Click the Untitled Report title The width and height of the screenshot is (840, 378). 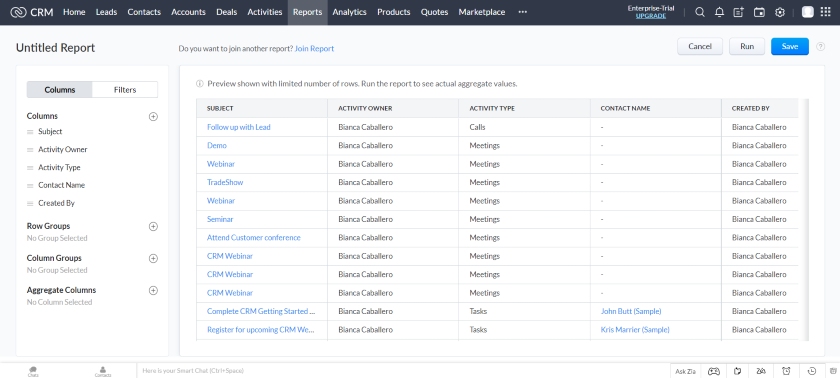coord(55,48)
